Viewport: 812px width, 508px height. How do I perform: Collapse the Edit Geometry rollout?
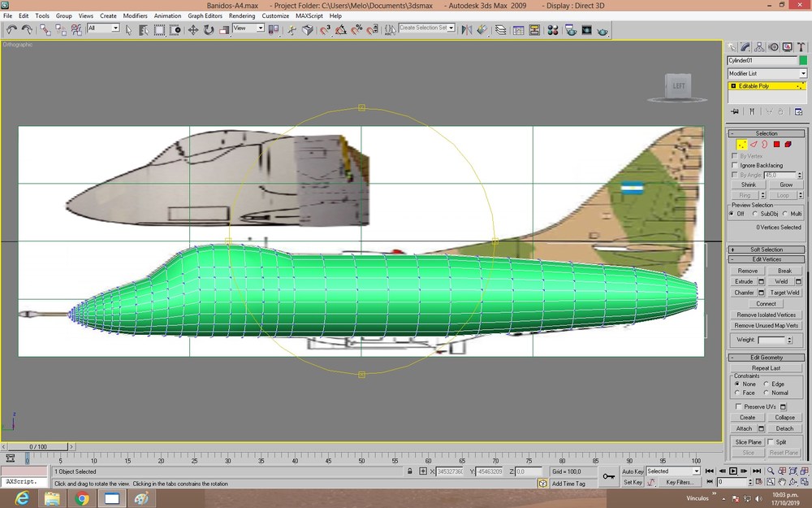[767, 357]
